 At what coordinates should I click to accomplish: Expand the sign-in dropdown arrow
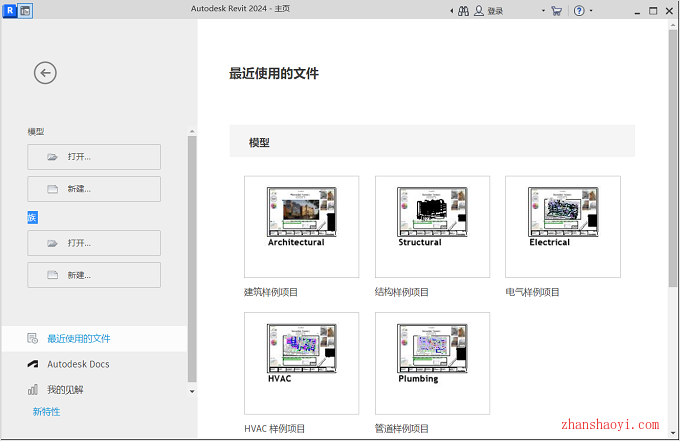tap(543, 11)
